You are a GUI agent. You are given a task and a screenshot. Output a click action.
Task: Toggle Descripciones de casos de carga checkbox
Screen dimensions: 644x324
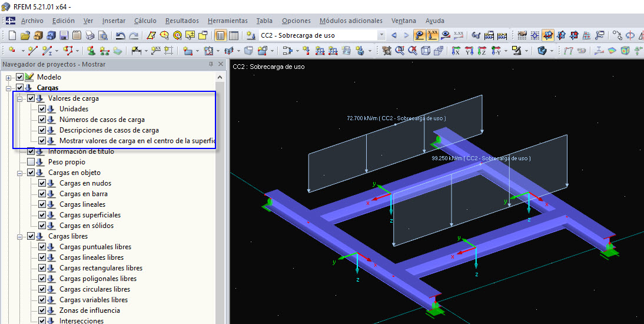pos(42,130)
